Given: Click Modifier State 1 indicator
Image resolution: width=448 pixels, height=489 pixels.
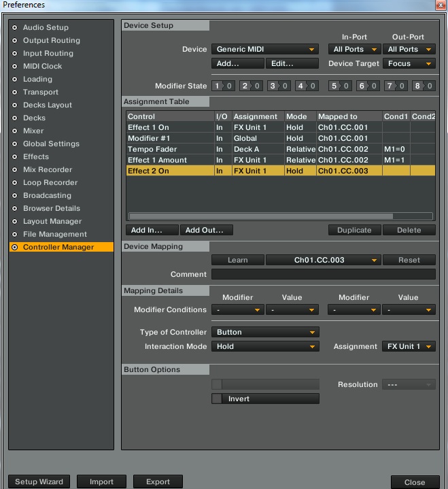Looking at the screenshot, I should click(223, 86).
